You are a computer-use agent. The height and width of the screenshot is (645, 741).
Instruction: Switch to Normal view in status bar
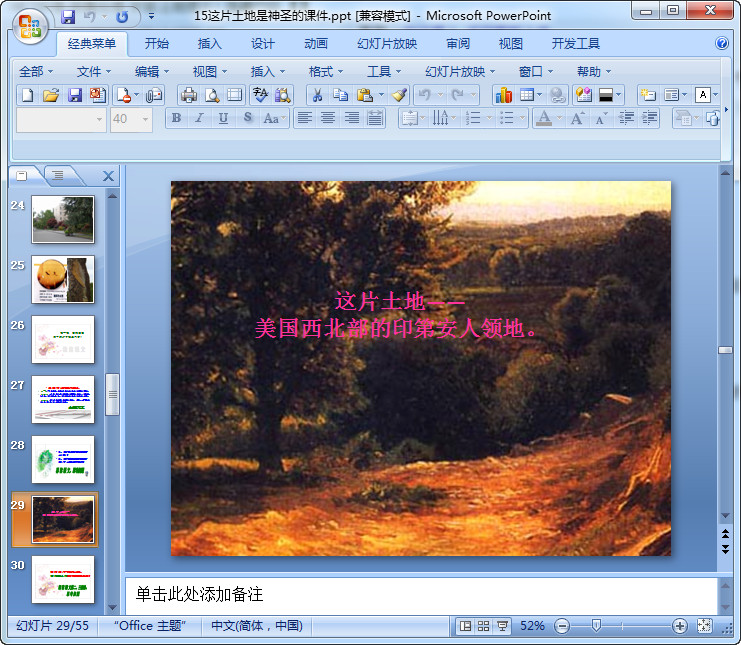[x=465, y=626]
